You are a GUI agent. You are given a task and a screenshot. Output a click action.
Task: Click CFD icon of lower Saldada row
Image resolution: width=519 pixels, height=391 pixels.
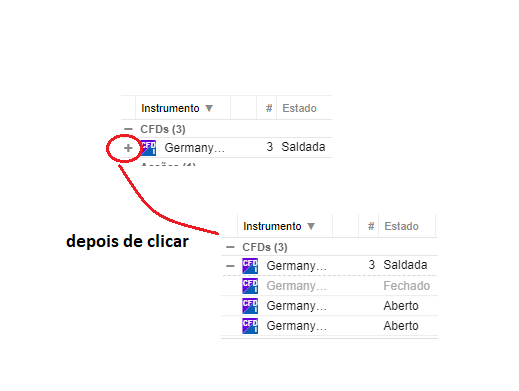pos(250,266)
